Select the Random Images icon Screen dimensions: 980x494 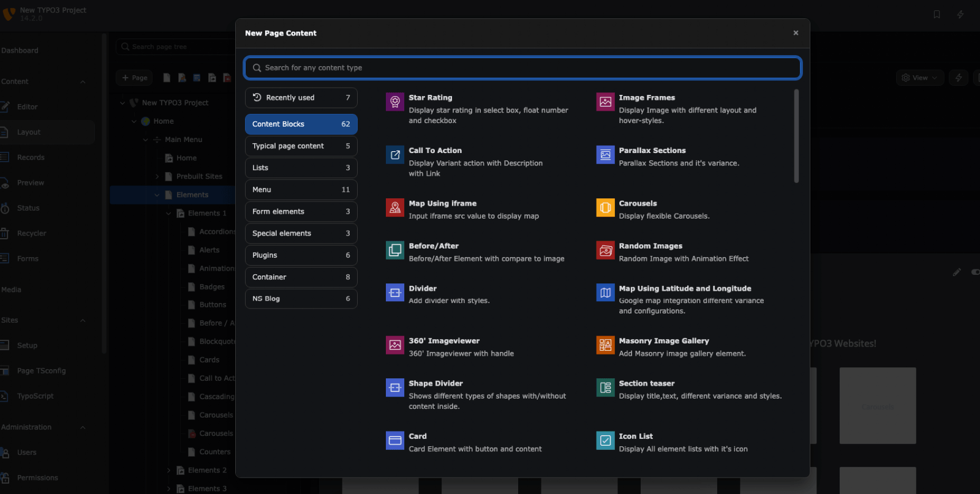pyautogui.click(x=605, y=250)
